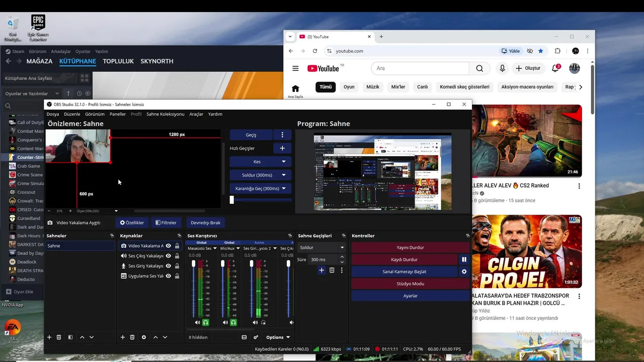Open advanced audio properties gears icon
Screen dimensions: 644x362
(x=256, y=337)
